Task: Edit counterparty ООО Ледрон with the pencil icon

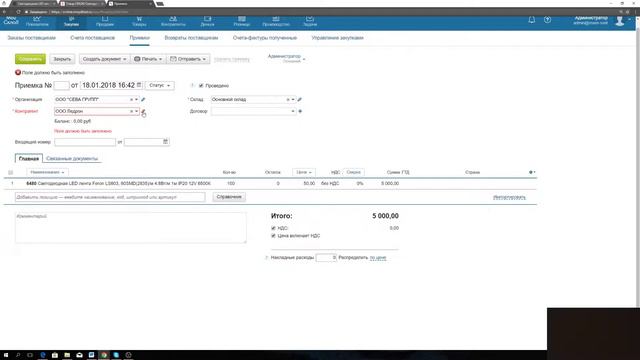Action: click(x=143, y=111)
